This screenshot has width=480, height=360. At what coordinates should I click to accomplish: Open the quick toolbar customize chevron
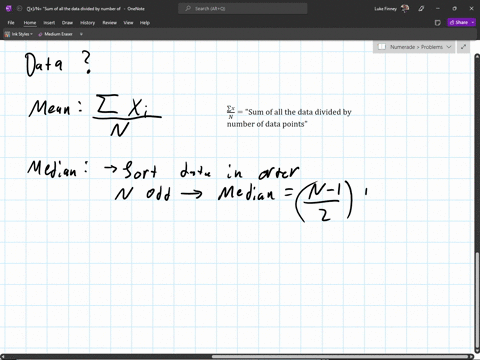pyautogui.click(x=81, y=34)
